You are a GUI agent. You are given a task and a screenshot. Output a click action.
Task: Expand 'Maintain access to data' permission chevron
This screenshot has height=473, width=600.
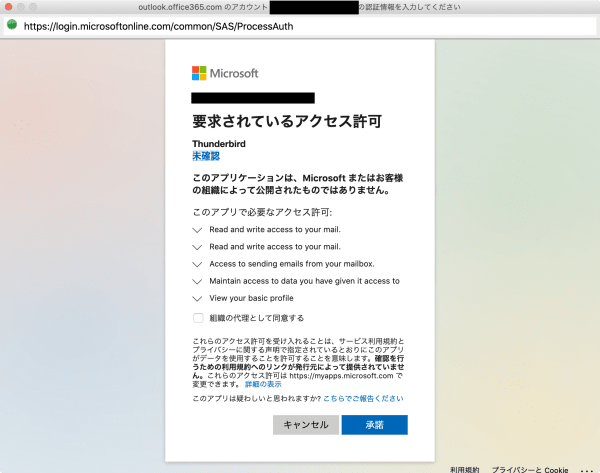coord(197,282)
